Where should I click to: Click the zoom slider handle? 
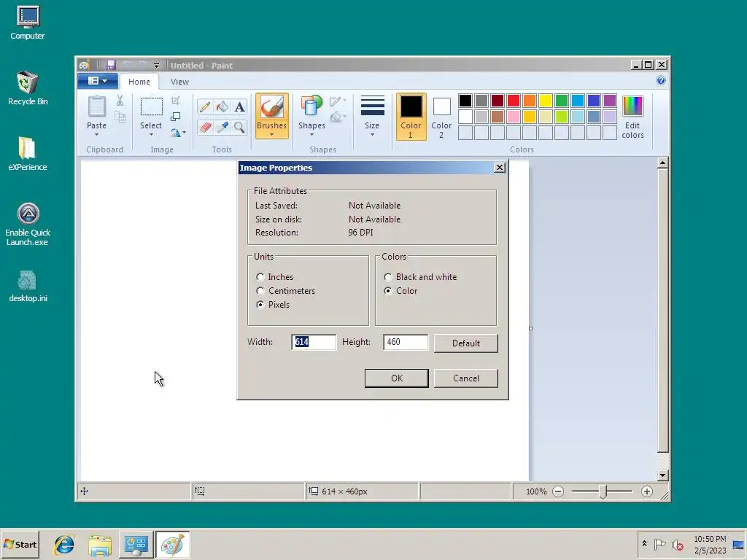click(x=603, y=491)
